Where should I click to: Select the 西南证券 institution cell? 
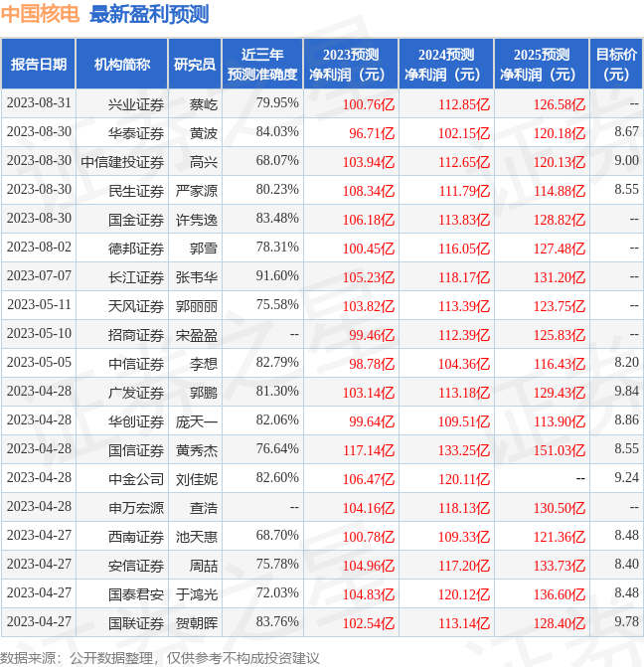tap(122, 536)
